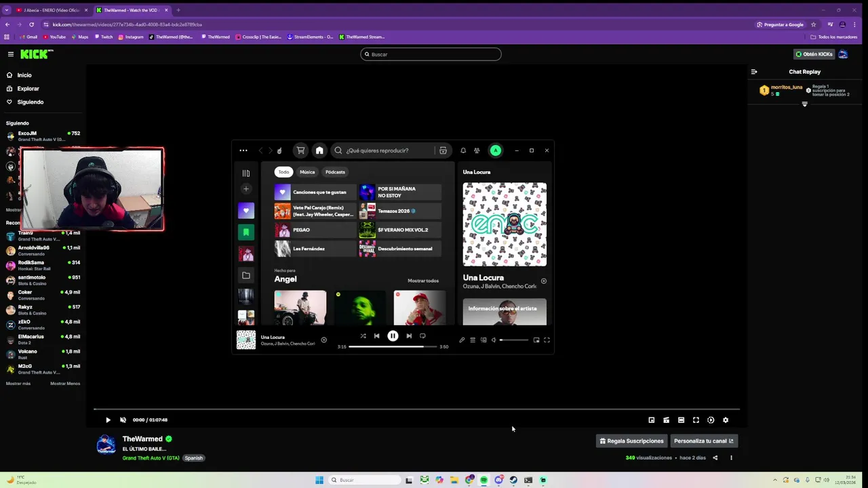
Task: Open the picture-in-picture mini player icon
Action: (652, 420)
